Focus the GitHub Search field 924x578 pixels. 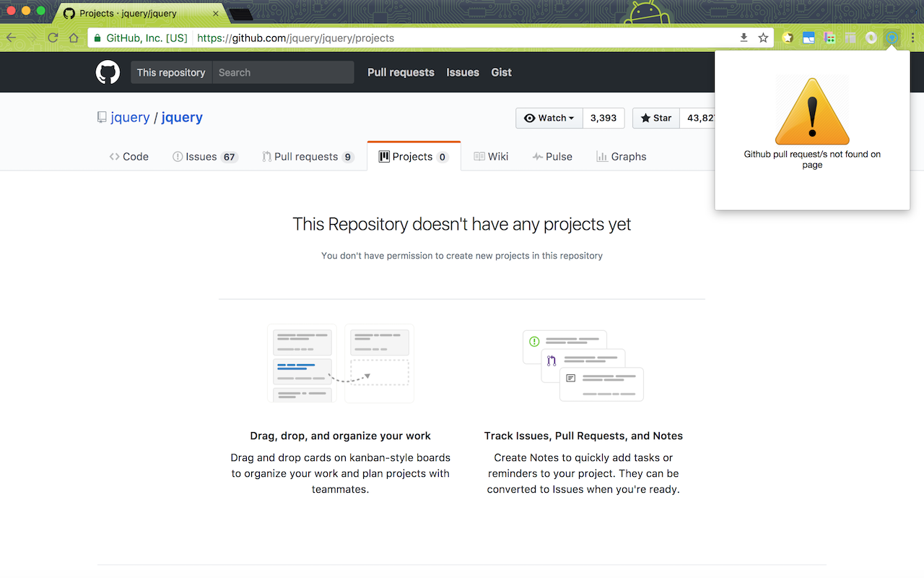coord(283,72)
